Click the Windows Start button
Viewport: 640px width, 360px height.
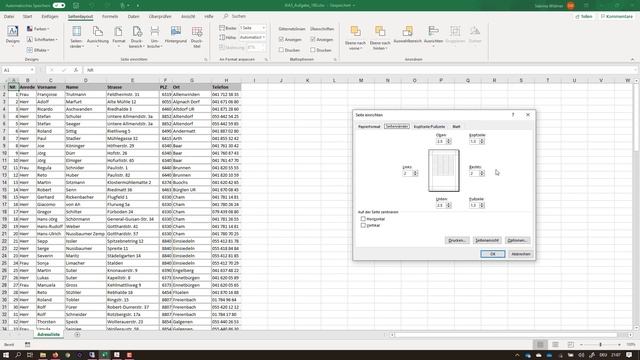(6, 355)
